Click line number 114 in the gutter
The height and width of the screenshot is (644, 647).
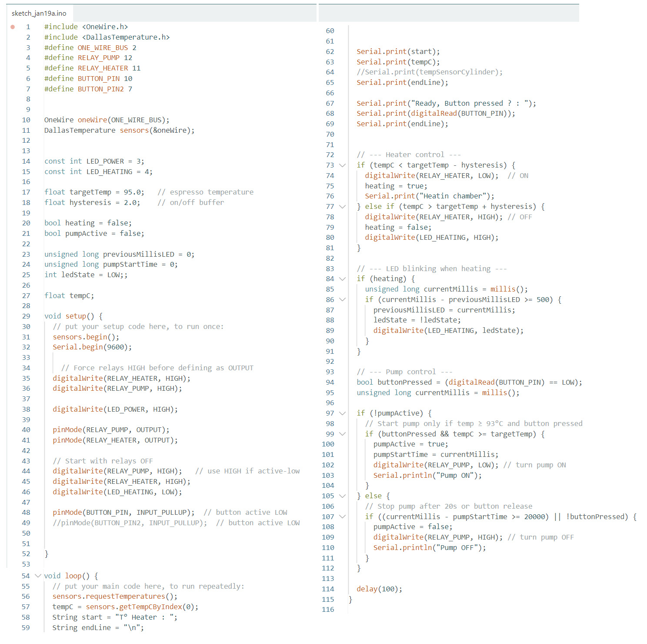pos(328,589)
